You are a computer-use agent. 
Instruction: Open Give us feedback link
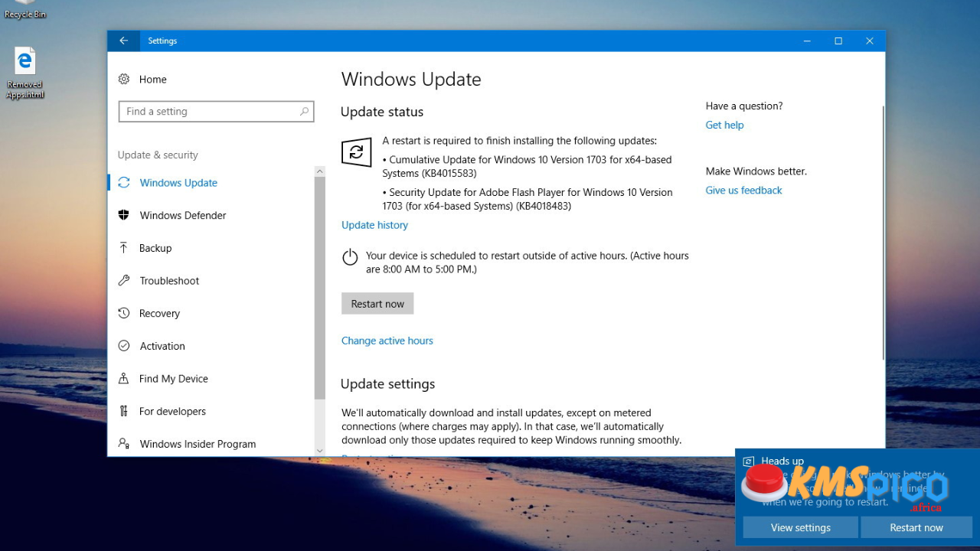(x=743, y=190)
